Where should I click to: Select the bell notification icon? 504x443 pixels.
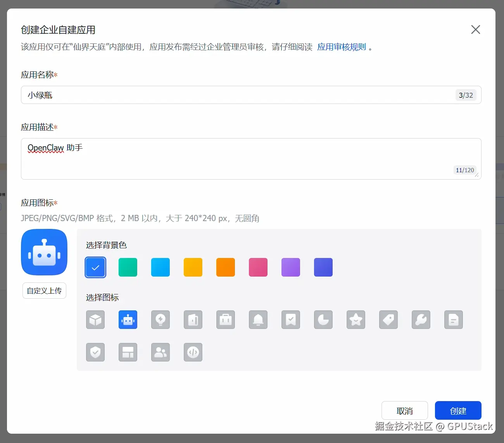[x=258, y=320]
